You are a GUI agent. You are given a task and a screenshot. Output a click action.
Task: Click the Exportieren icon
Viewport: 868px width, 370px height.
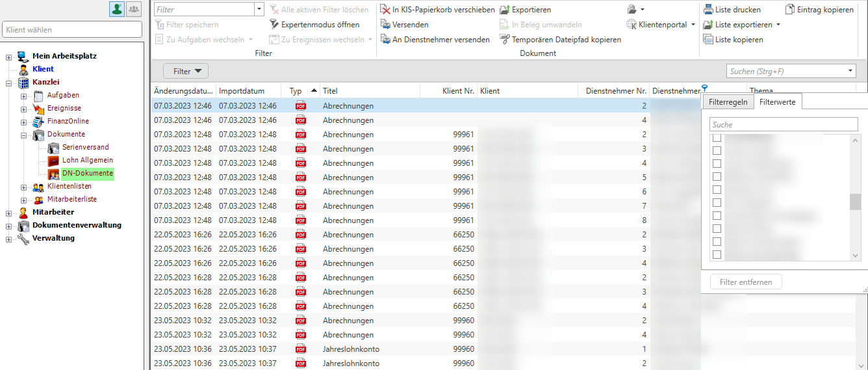pos(505,10)
